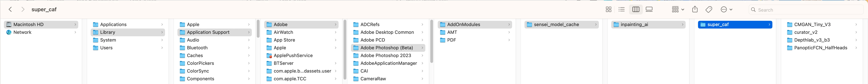
Task: Select the AddOnModules folder
Action: [x=475, y=24]
